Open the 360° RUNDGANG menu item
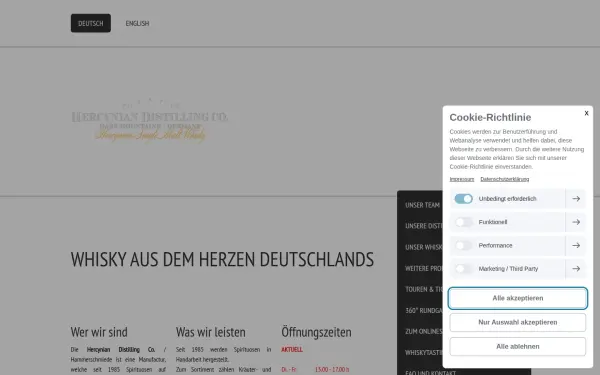The width and height of the screenshot is (600, 375). pyautogui.click(x=424, y=310)
